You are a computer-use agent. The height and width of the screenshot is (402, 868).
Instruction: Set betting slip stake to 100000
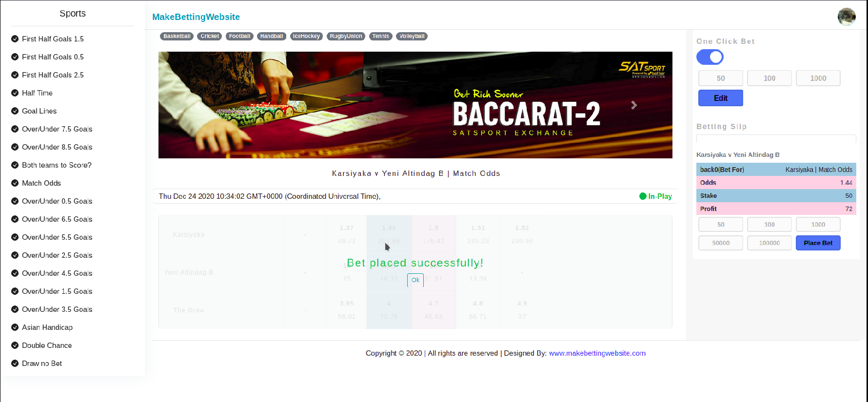pyautogui.click(x=769, y=243)
